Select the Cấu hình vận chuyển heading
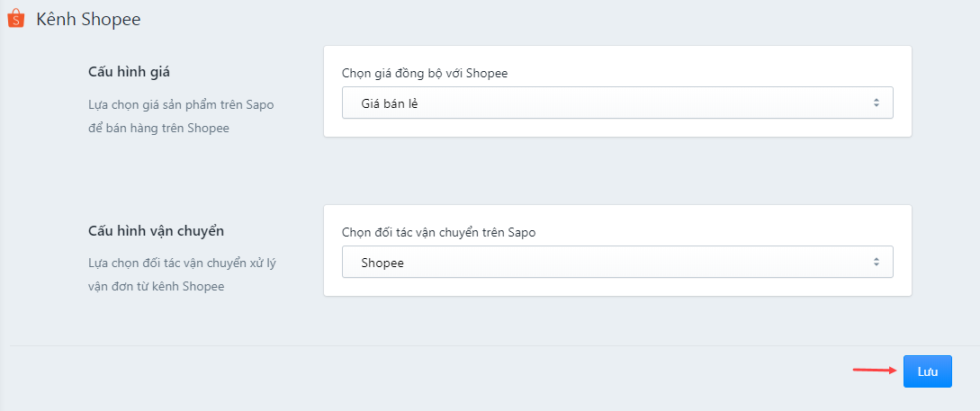Screen dimensions: 980x411 pyautogui.click(x=157, y=231)
